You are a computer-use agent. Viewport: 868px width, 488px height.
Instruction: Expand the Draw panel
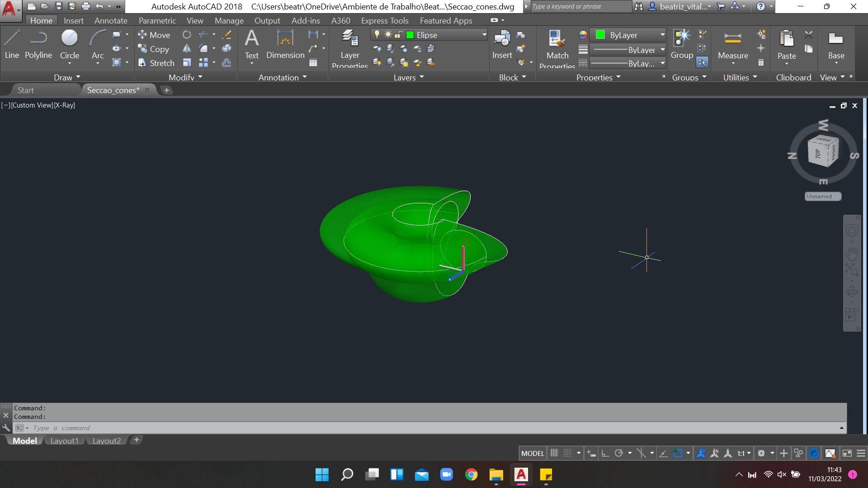(x=67, y=77)
